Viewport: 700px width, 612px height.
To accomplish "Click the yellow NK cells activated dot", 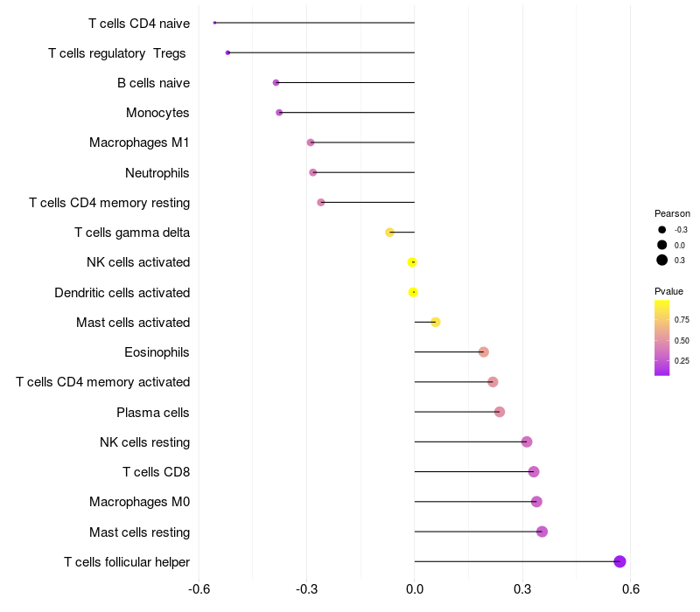I will click(x=412, y=262).
